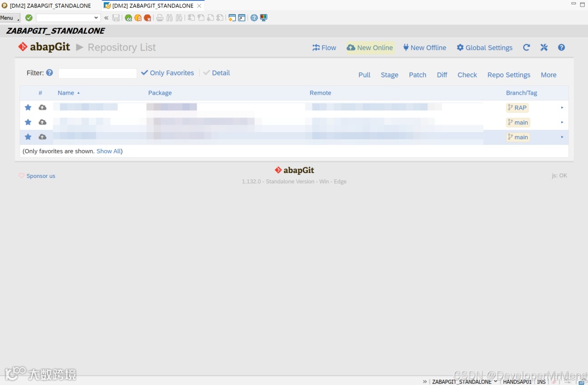
Task: Click the Save diskette toolbar icon
Action: tap(117, 17)
